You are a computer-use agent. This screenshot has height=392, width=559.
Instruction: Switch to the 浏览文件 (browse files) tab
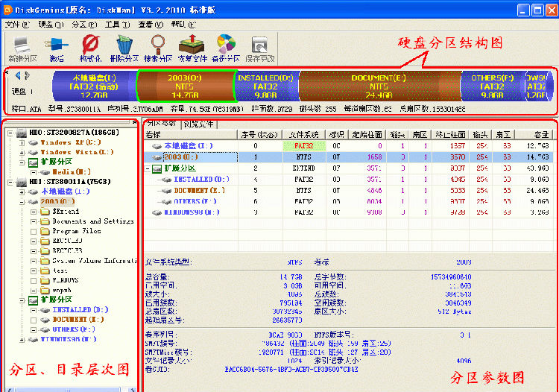click(x=200, y=124)
